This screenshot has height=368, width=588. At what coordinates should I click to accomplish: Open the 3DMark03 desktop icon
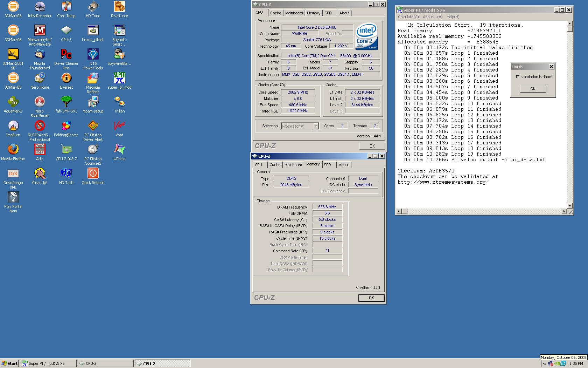[13, 9]
